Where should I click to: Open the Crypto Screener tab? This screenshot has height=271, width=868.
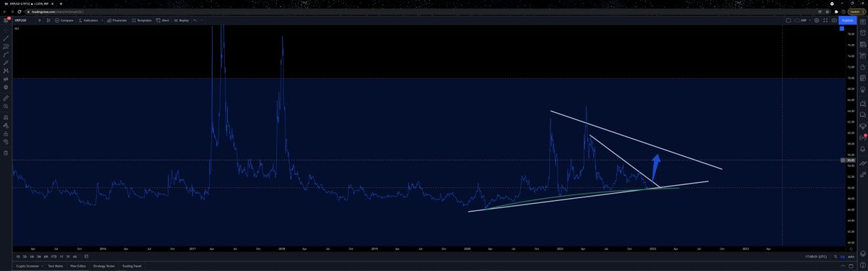click(x=27, y=266)
